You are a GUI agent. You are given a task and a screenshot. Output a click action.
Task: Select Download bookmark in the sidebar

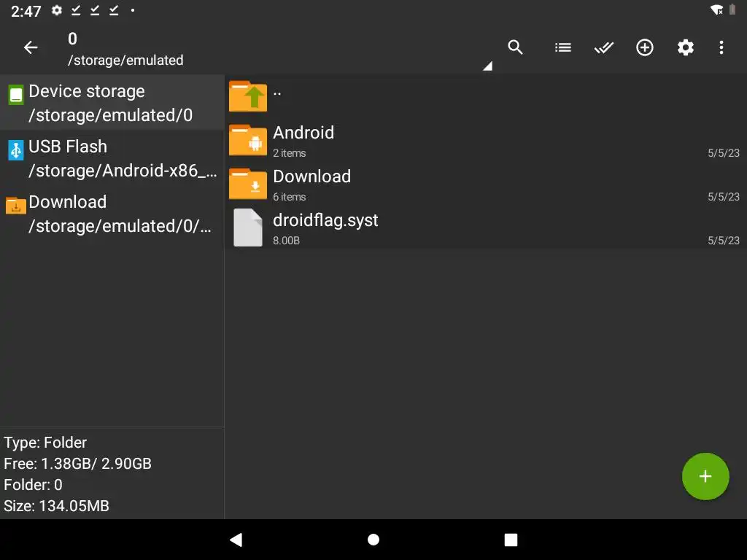coord(112,214)
